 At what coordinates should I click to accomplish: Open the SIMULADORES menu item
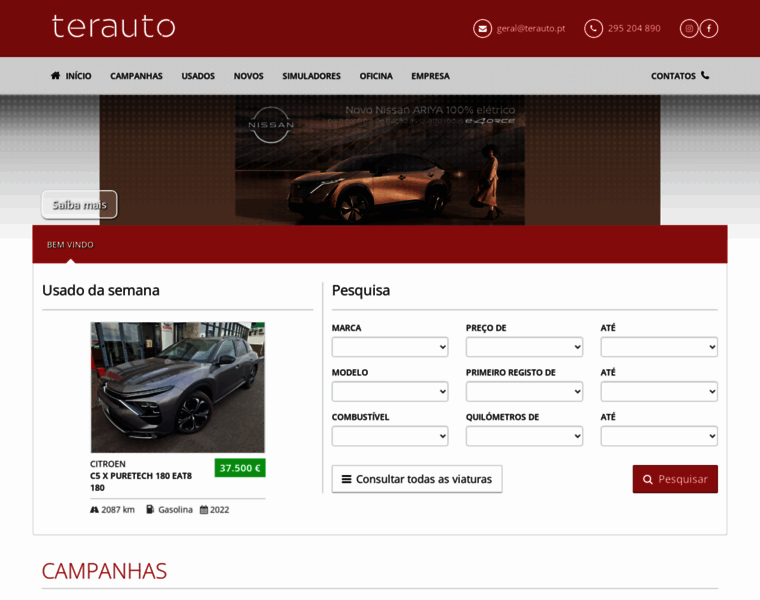(x=312, y=76)
